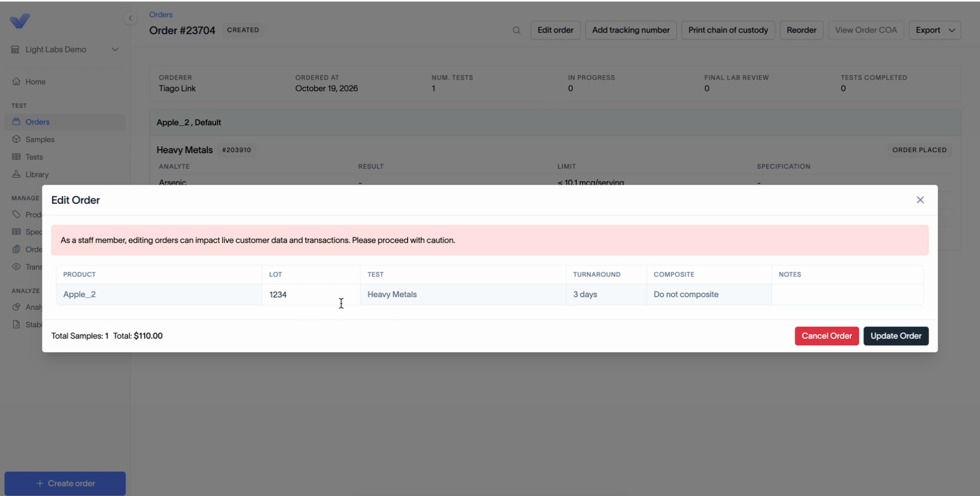This screenshot has height=496, width=980.
Task: Click the blue checkmark app logo
Action: [x=20, y=21]
